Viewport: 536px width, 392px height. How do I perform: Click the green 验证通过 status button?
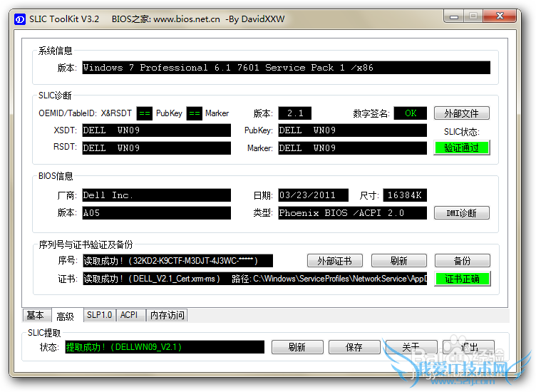click(461, 148)
